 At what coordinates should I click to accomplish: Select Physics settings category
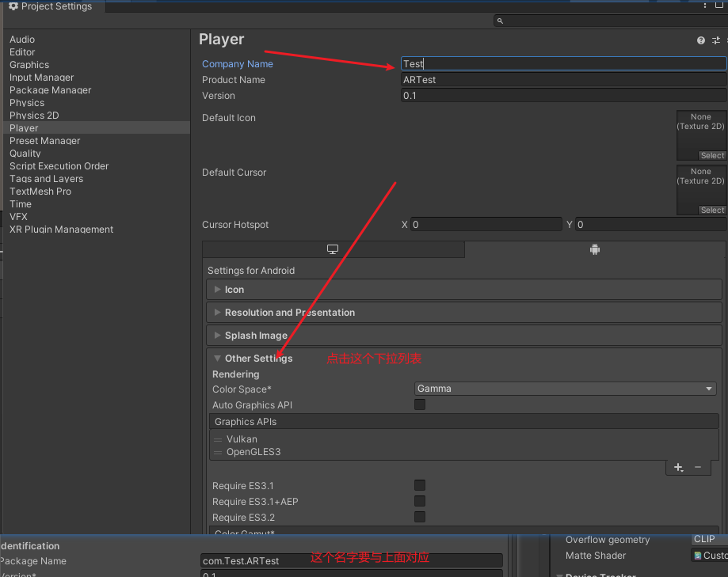26,103
